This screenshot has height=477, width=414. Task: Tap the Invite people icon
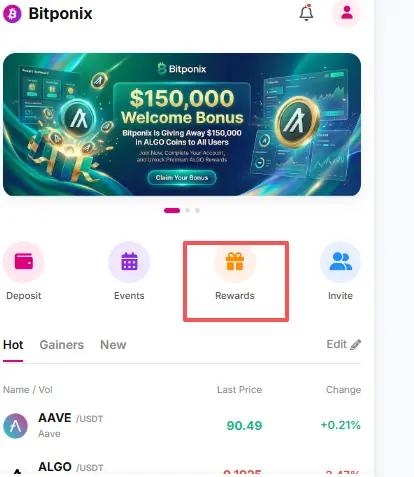(340, 262)
